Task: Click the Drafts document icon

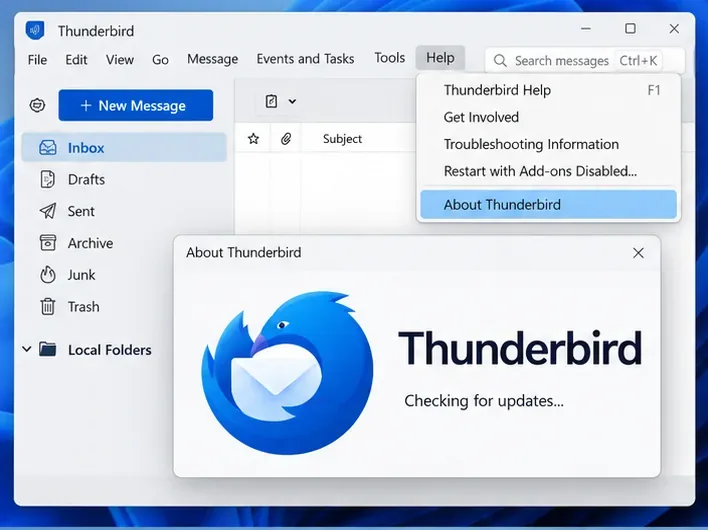Action: [48, 179]
